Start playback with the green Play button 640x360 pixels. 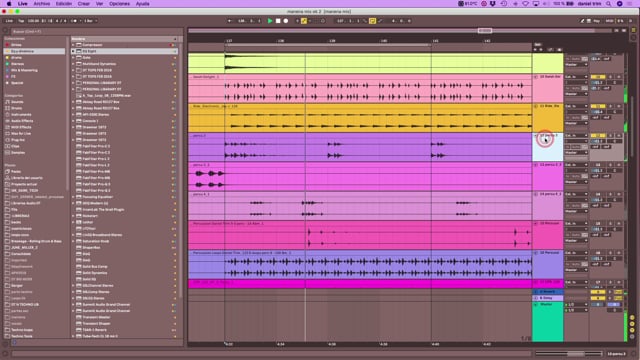click(x=270, y=21)
